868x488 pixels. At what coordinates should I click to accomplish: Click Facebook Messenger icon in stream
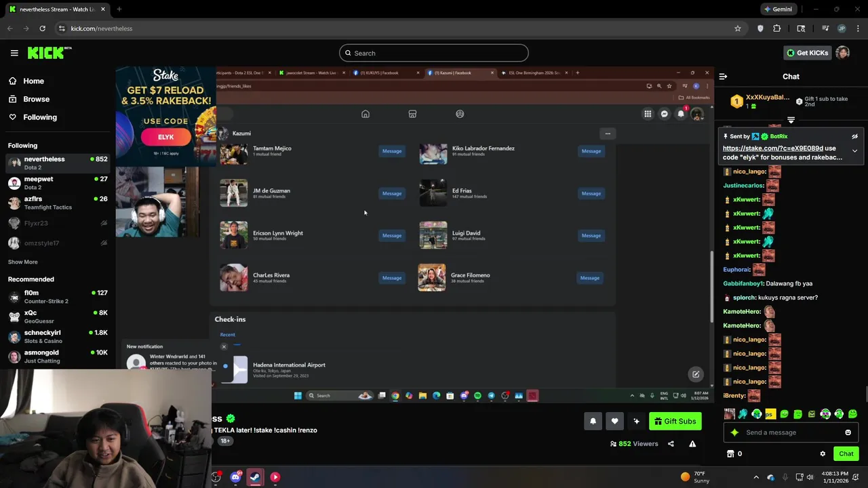[665, 114]
